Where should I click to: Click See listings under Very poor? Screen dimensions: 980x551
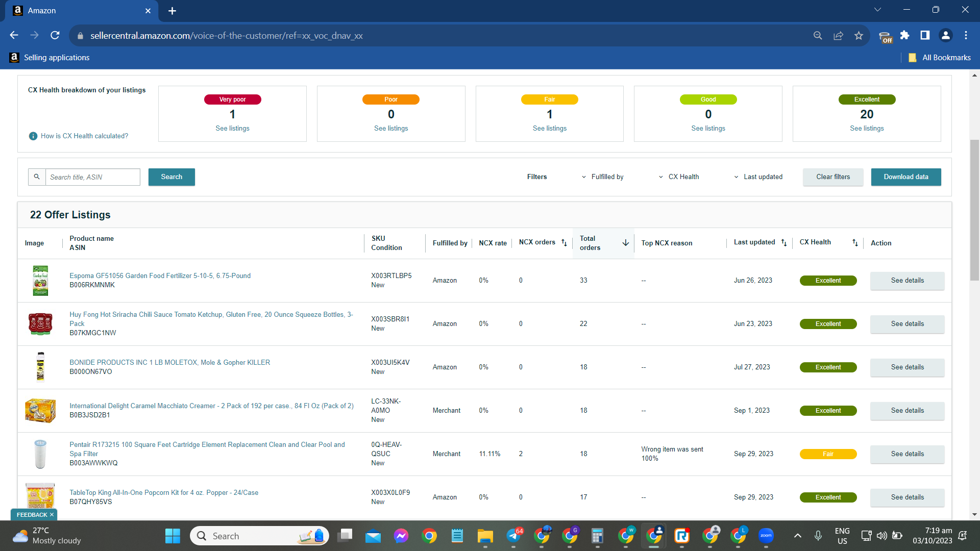(x=232, y=129)
